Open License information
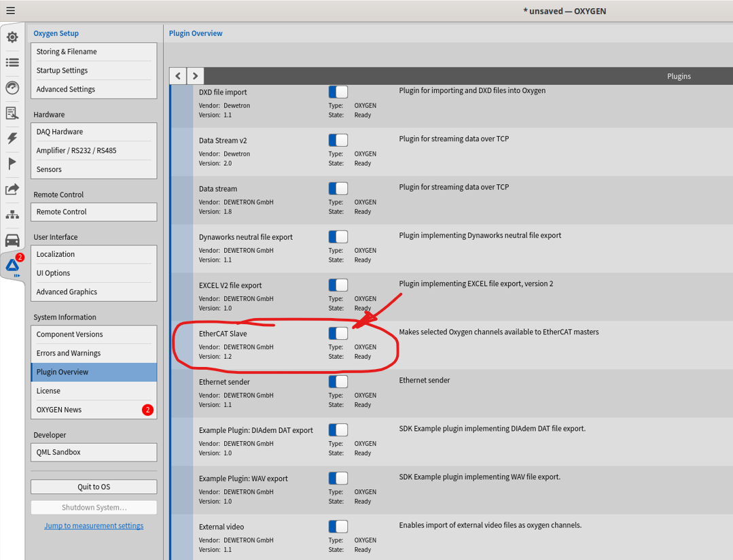 (x=94, y=391)
